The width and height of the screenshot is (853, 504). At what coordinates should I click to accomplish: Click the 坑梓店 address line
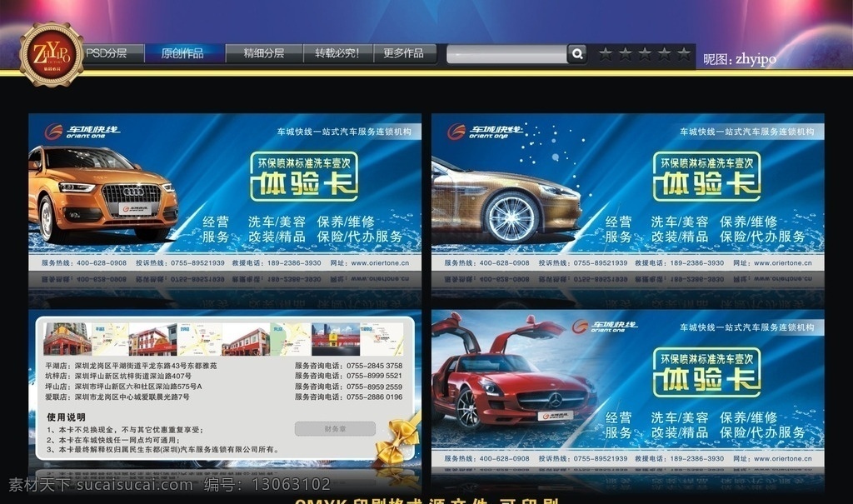tap(118, 376)
